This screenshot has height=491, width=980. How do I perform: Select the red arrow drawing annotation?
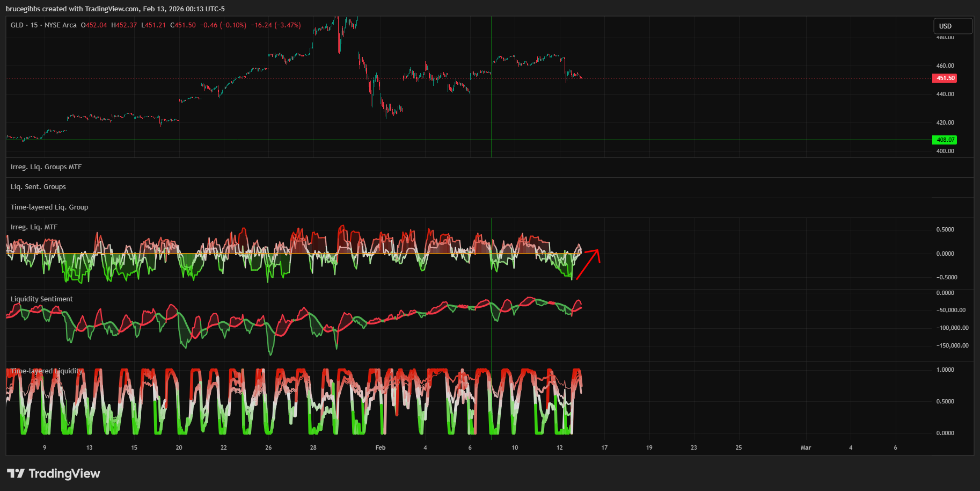(x=588, y=264)
